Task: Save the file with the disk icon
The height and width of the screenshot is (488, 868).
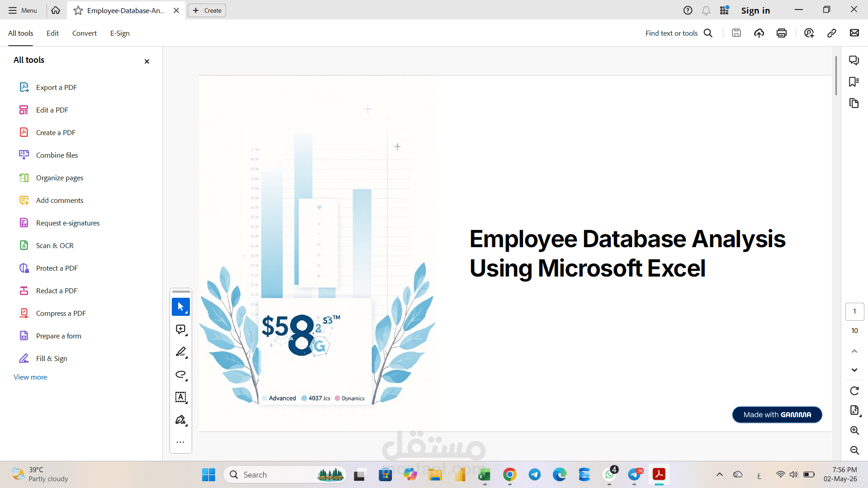Action: coord(736,33)
